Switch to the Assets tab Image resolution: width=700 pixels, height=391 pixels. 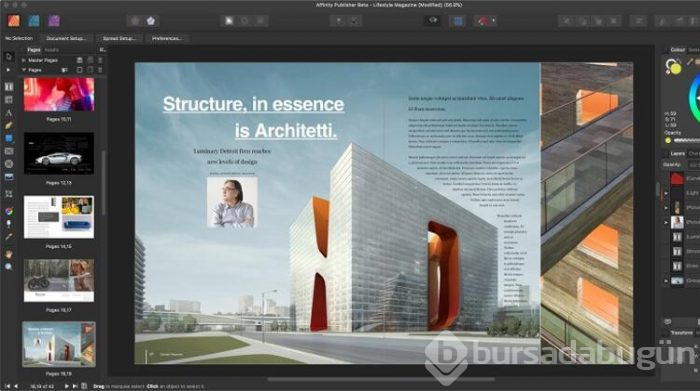click(x=52, y=50)
